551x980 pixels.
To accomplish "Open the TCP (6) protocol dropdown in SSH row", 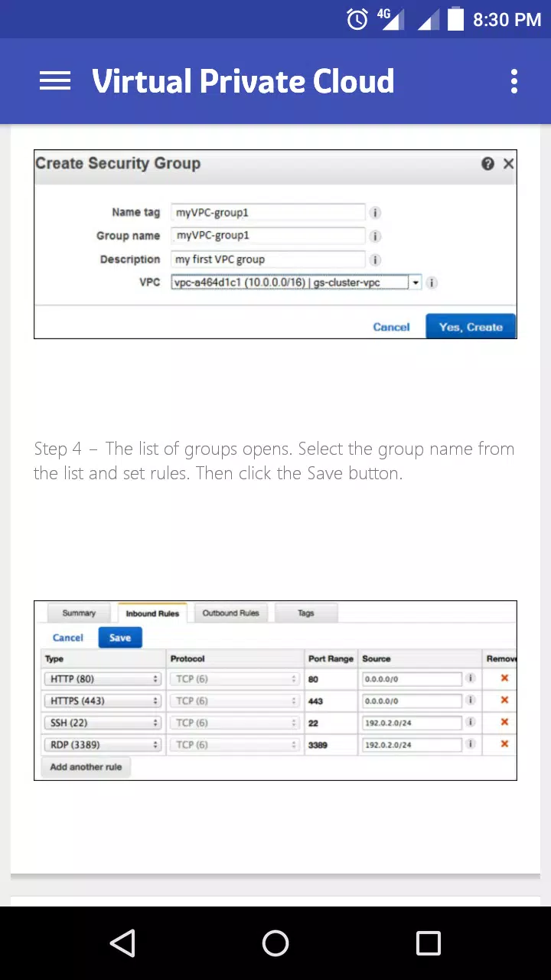I will [x=235, y=723].
